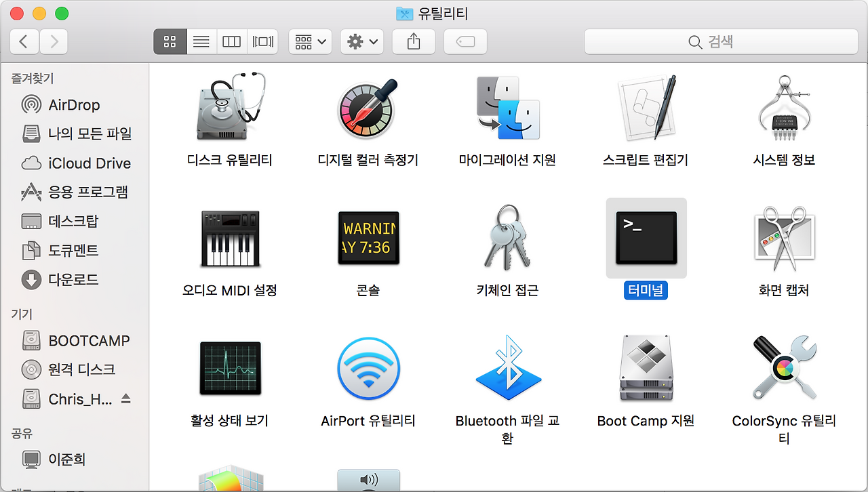Click the Boot Camp 지원 name label
This screenshot has height=492, width=868.
pos(646,421)
